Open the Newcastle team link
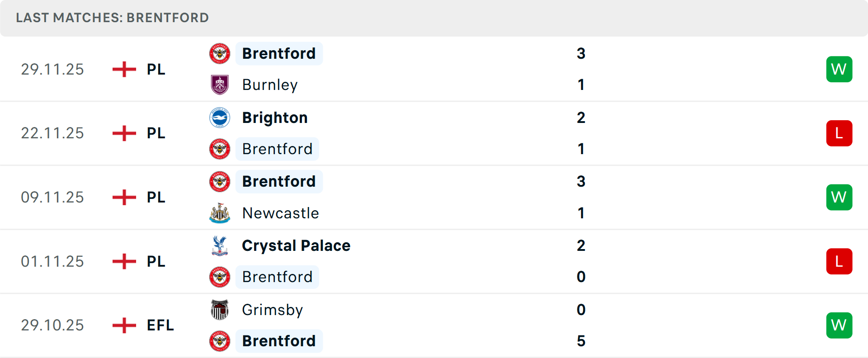The width and height of the screenshot is (868, 358). 280,213
